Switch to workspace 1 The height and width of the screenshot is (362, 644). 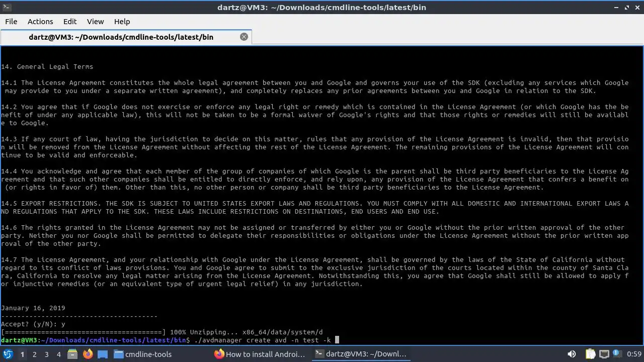point(22,354)
